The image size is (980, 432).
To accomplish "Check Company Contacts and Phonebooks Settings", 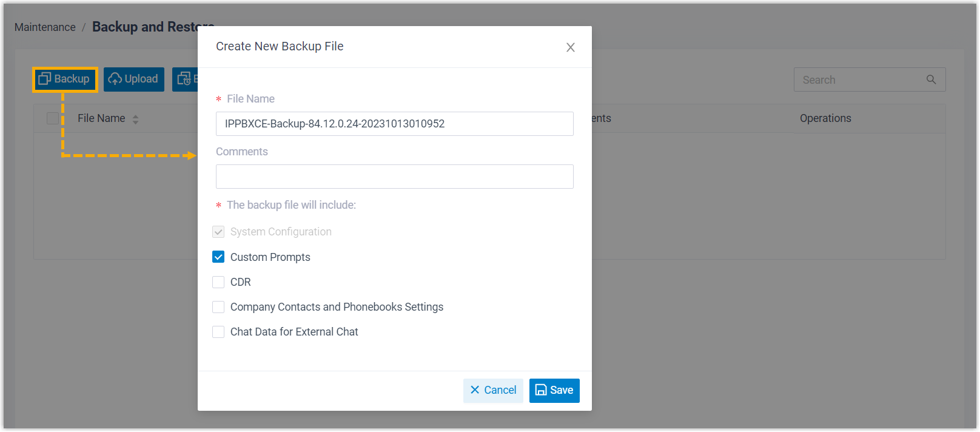I will tap(218, 307).
